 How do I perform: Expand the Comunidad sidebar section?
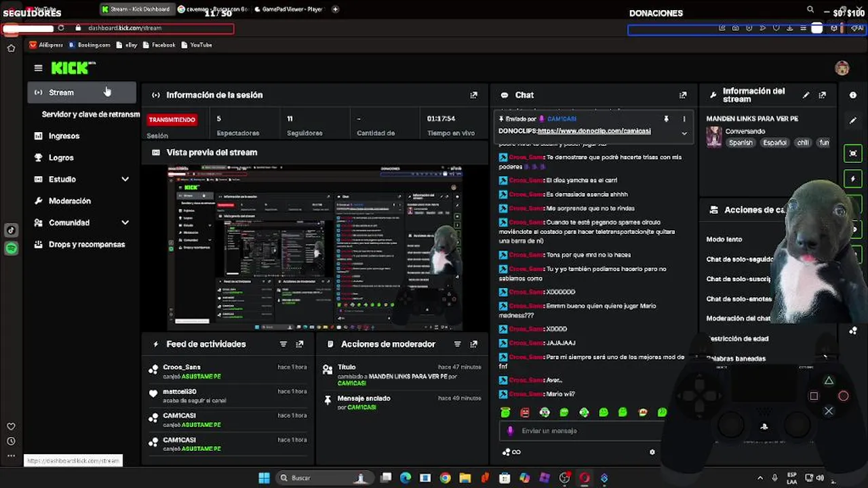pyautogui.click(x=125, y=223)
